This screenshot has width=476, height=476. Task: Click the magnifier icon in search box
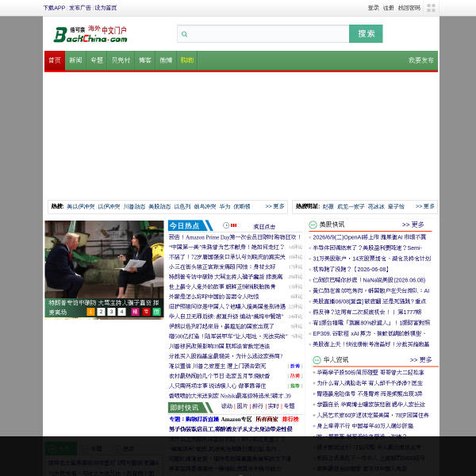[x=184, y=34]
